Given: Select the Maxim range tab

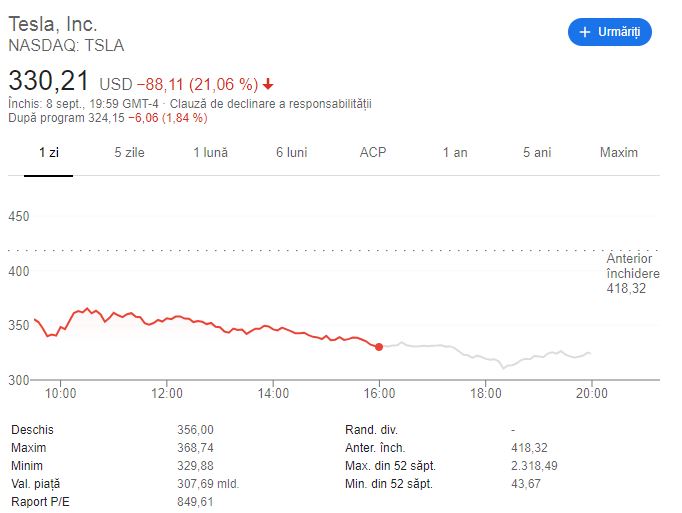Looking at the screenshot, I should coord(618,152).
